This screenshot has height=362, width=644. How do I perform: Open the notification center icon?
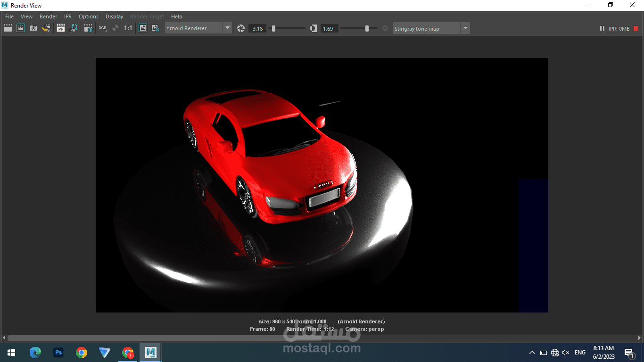pyautogui.click(x=629, y=353)
